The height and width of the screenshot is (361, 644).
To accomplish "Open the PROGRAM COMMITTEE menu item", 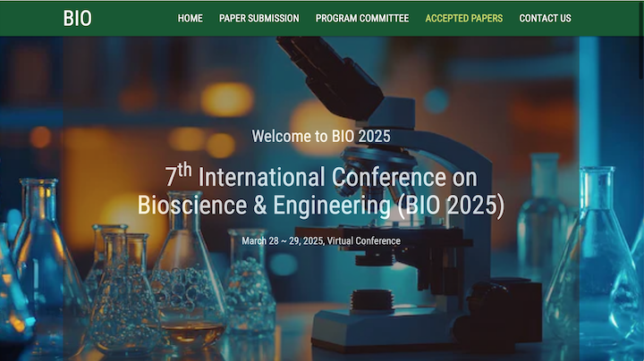I will click(361, 18).
